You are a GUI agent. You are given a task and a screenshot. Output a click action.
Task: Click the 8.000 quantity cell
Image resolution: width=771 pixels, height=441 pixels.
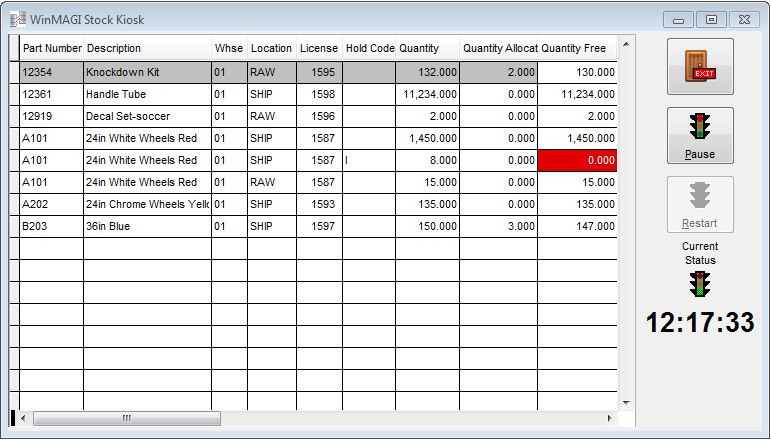tap(427, 160)
